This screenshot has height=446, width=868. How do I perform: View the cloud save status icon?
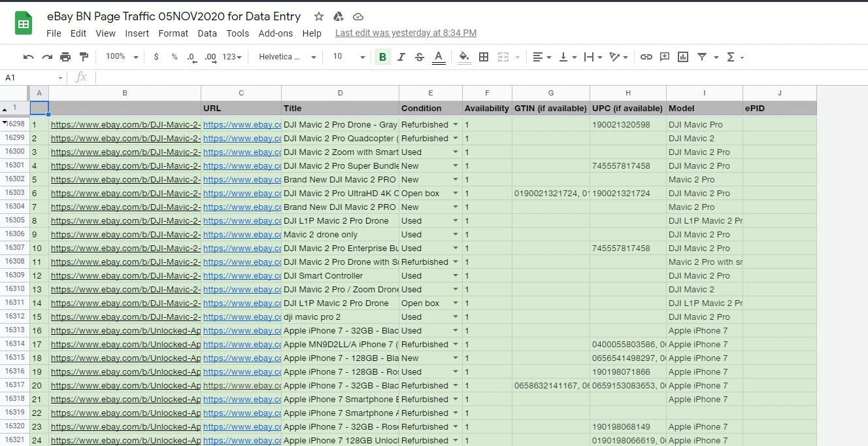point(358,16)
